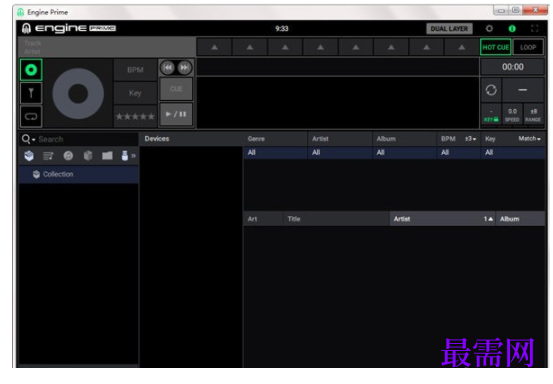Select the Collection tree item

pyautogui.click(x=78, y=174)
